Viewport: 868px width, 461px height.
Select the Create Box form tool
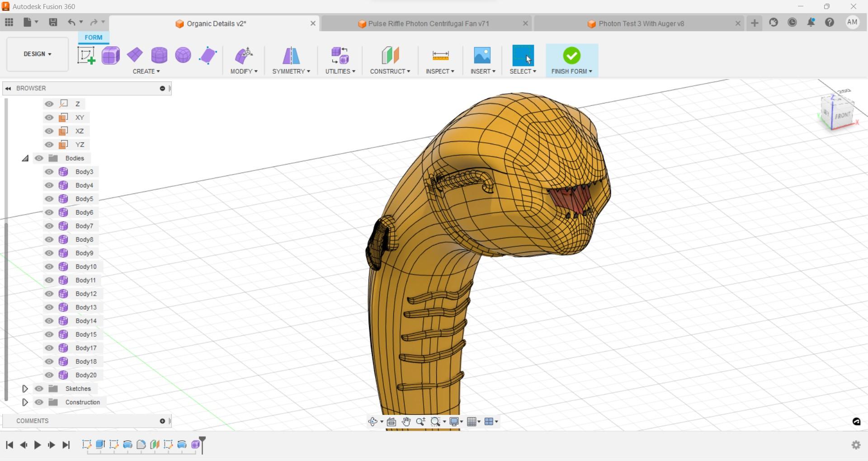(111, 56)
